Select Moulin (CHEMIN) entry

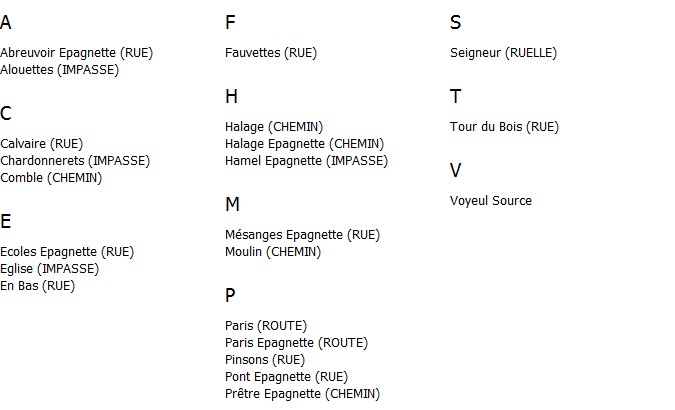pos(273,252)
